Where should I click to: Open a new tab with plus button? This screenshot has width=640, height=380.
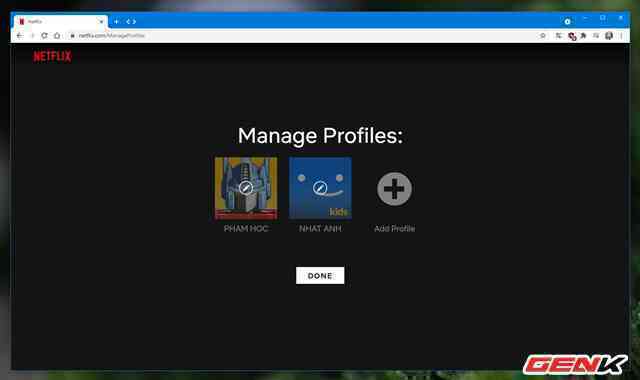pos(116,22)
